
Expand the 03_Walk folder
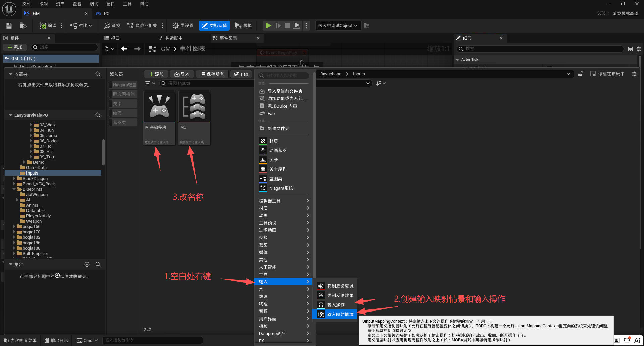[31, 125]
